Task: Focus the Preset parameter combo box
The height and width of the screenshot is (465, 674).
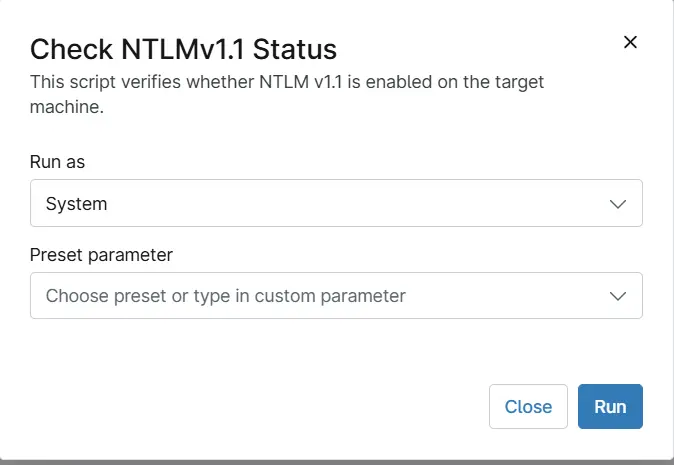Action: click(336, 296)
